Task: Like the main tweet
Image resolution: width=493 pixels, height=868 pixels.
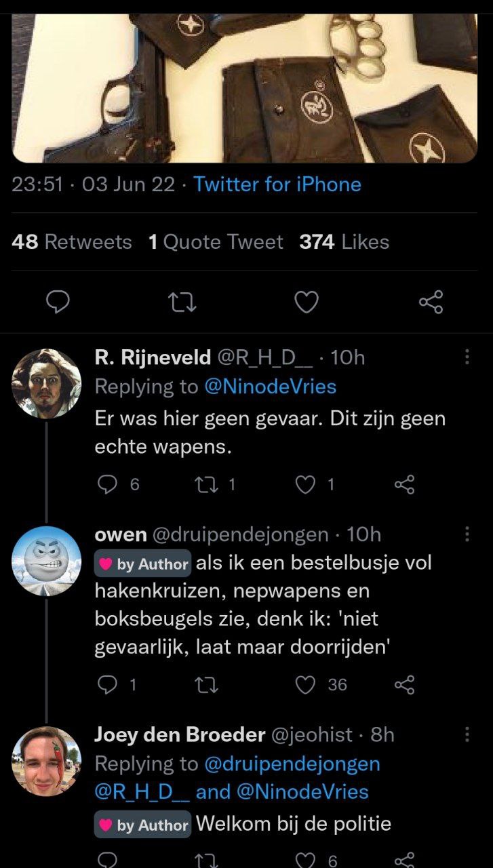Action: click(x=307, y=302)
